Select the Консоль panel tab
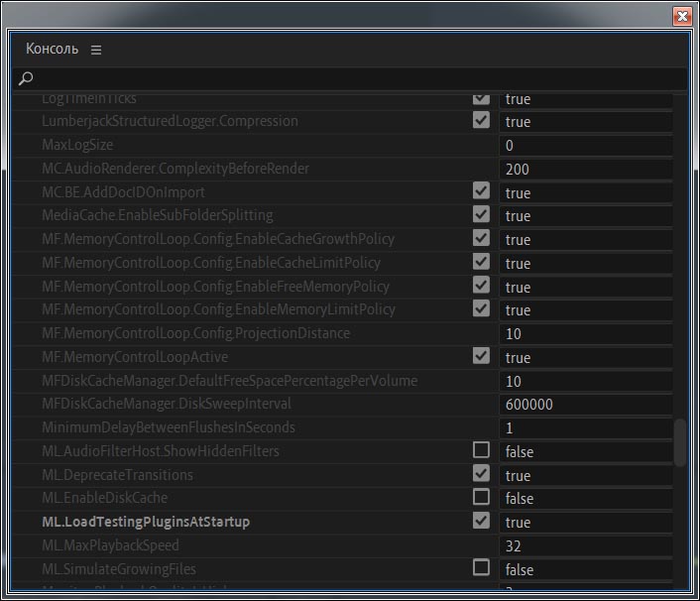 [x=52, y=49]
